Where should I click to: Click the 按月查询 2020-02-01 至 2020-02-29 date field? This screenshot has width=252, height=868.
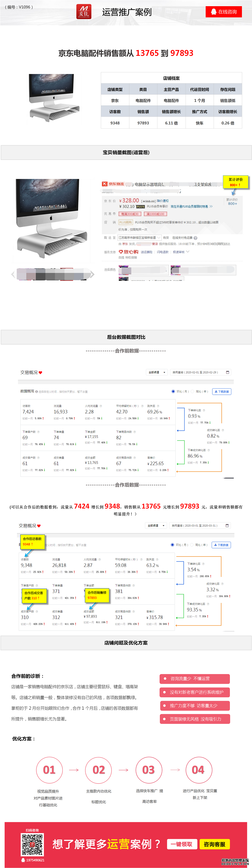200,372
